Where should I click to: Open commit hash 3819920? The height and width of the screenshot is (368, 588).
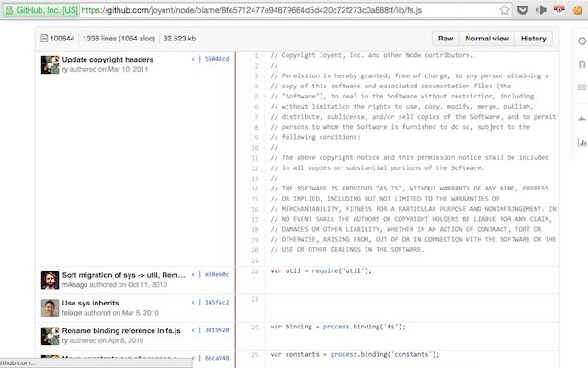(217, 330)
